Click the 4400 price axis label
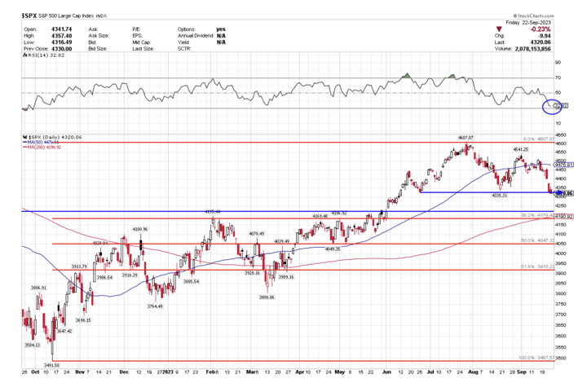The image size is (587, 392). pos(560,178)
